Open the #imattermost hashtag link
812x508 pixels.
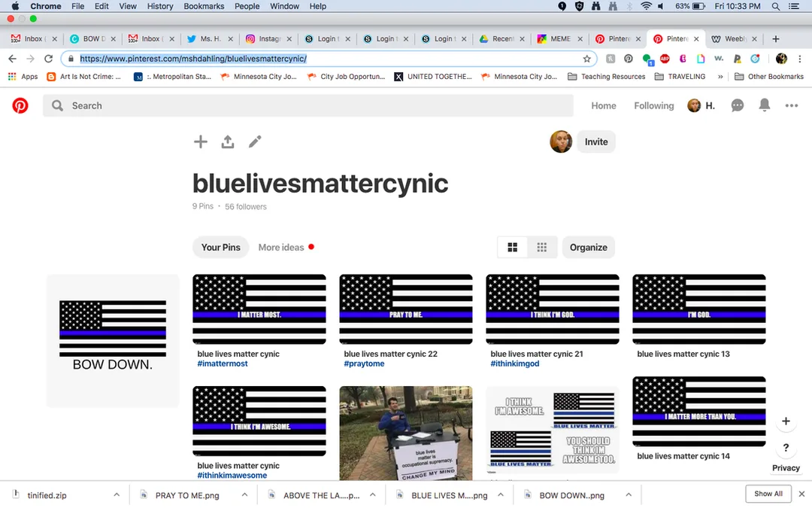pyautogui.click(x=222, y=364)
